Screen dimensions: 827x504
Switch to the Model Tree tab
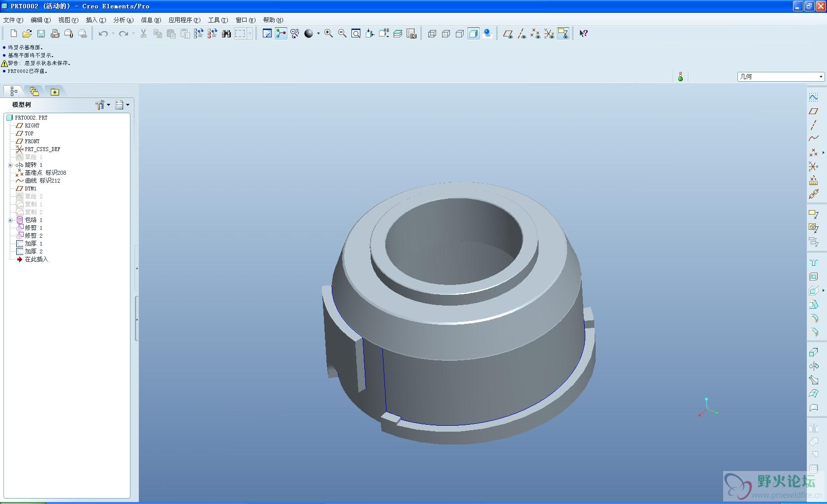14,91
